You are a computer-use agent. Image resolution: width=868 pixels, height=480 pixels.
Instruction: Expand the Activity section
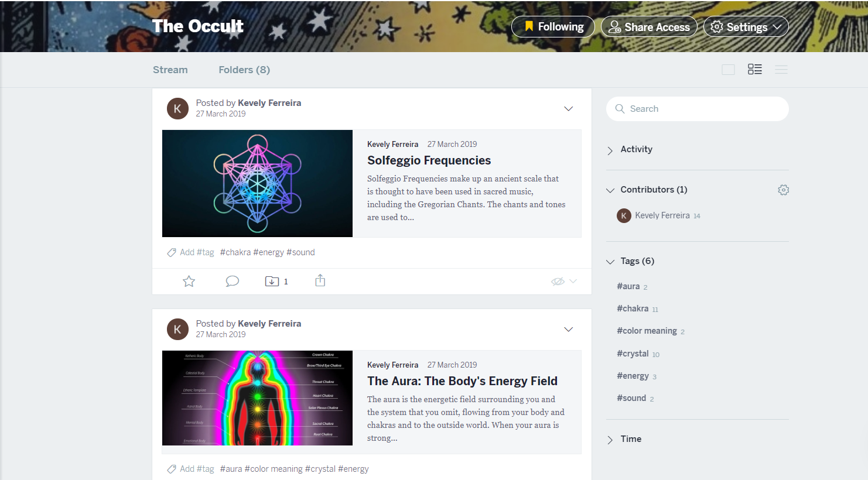(630, 149)
